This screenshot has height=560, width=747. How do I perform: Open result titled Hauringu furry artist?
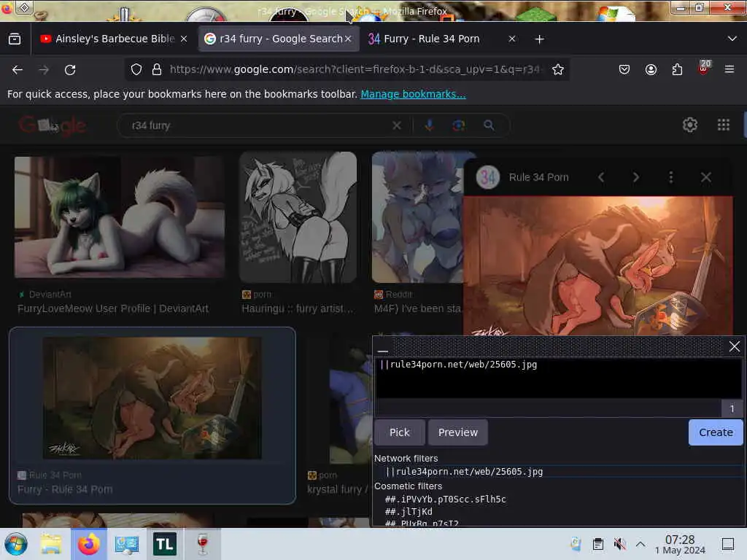(298, 308)
